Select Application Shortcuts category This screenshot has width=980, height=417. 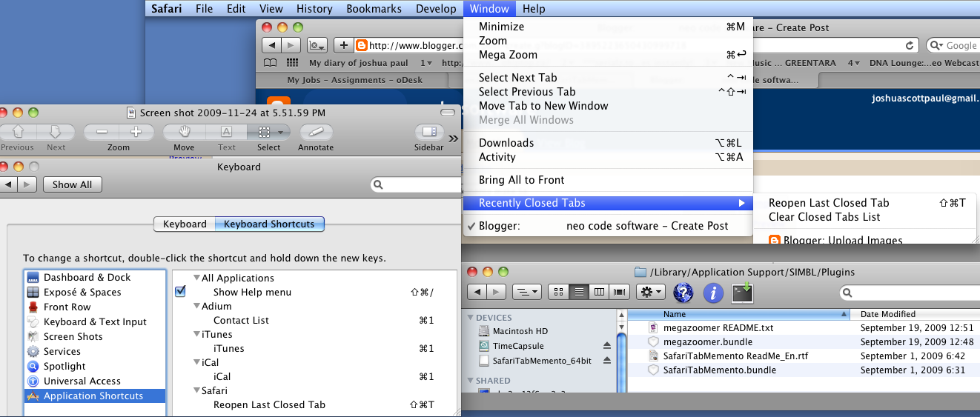pyautogui.click(x=94, y=396)
